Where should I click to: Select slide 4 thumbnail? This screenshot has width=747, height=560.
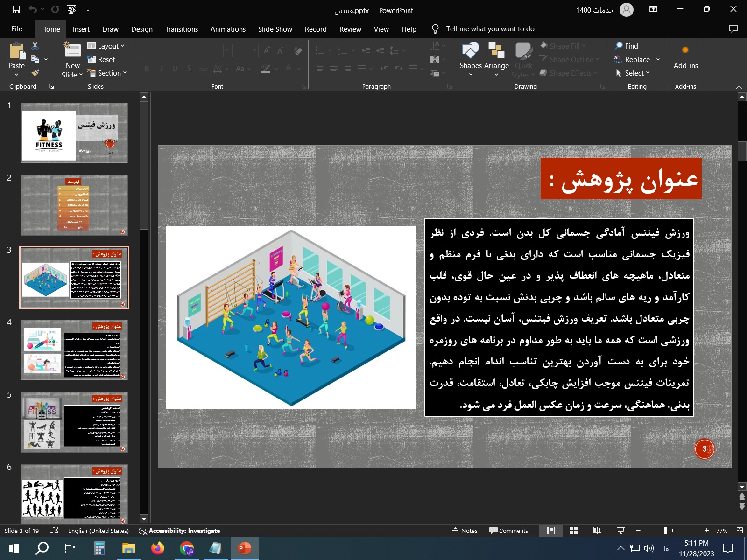(x=74, y=350)
